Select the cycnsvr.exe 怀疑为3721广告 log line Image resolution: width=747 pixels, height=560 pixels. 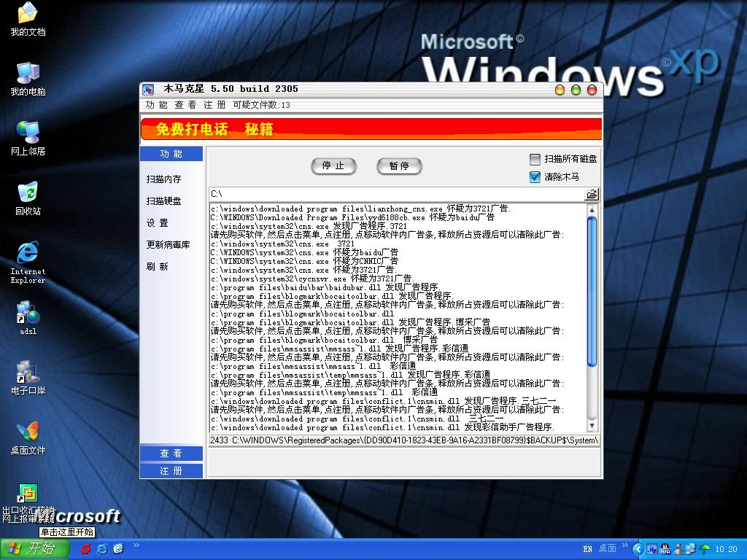tap(312, 279)
